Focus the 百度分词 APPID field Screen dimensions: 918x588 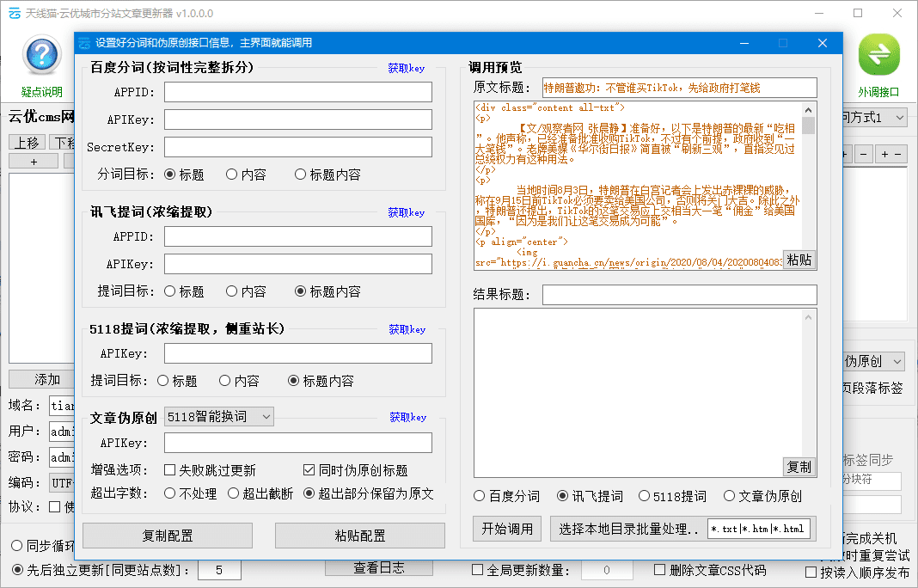click(x=298, y=92)
